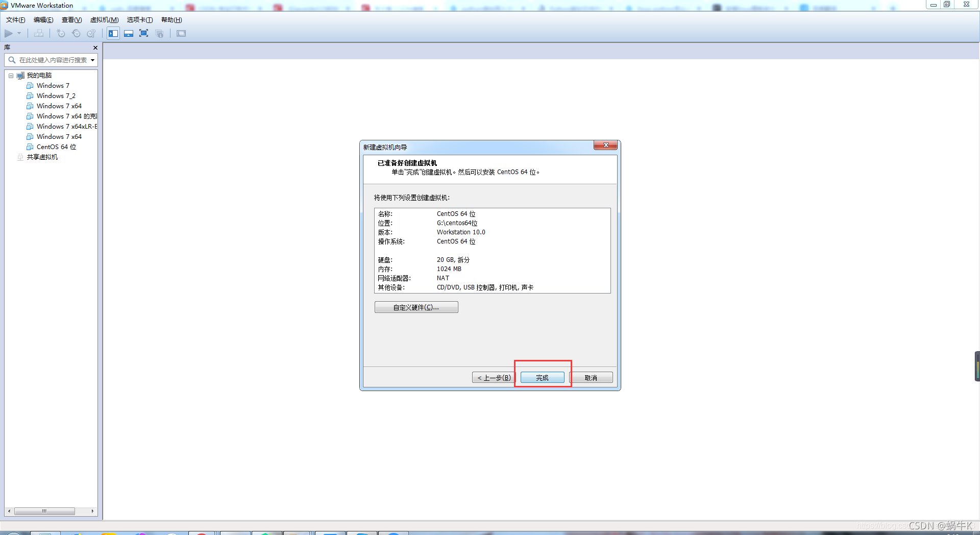
Task: Click the Revert to Snapshot toolbar icon
Action: (x=76, y=33)
